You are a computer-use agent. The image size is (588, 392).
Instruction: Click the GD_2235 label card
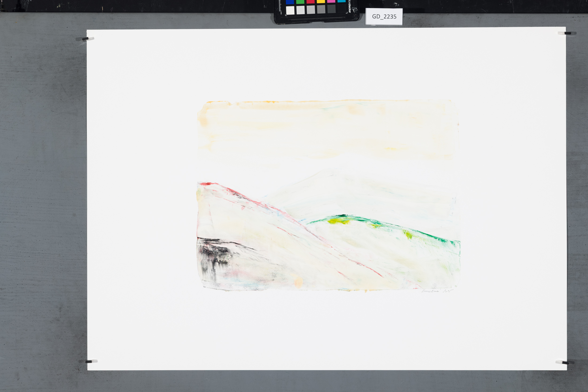[384, 17]
